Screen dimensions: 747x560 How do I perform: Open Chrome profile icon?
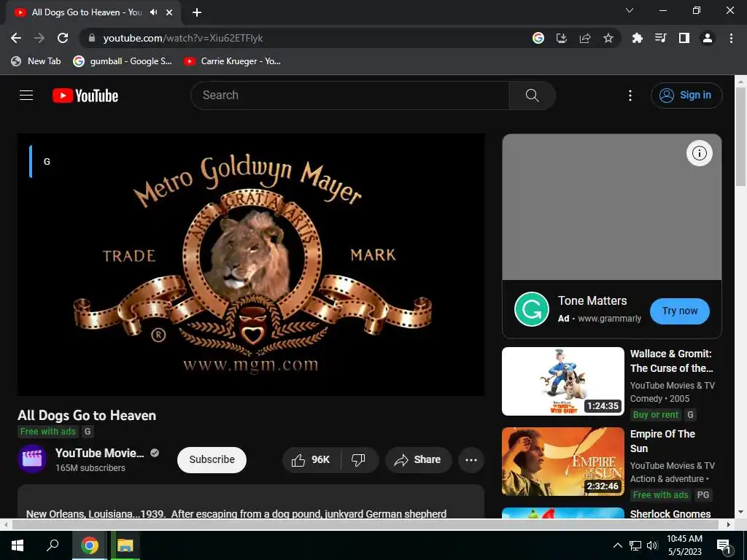(708, 38)
